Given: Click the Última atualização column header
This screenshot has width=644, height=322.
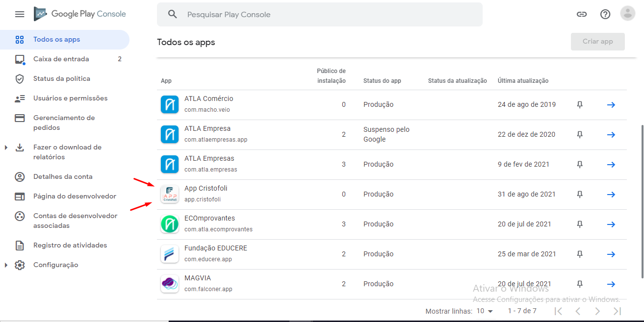Looking at the screenshot, I should click(523, 81).
